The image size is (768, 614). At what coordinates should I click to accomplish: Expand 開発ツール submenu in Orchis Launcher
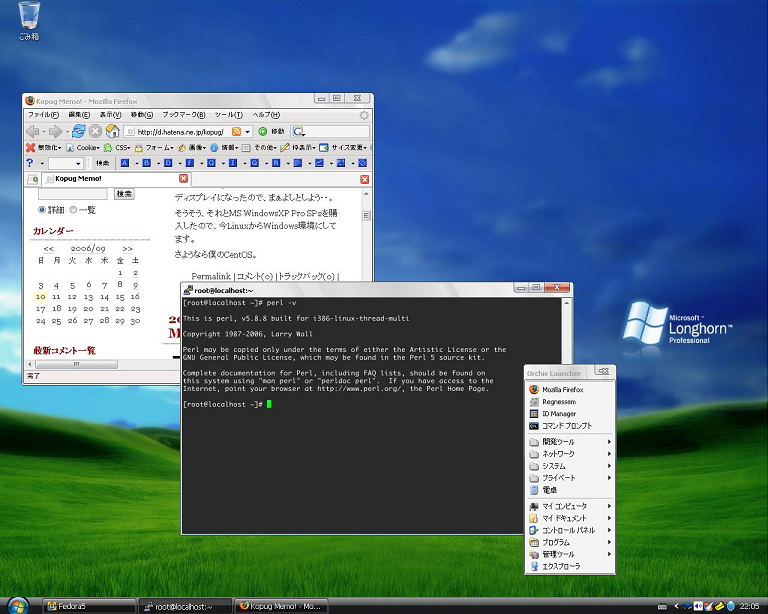tap(569, 442)
